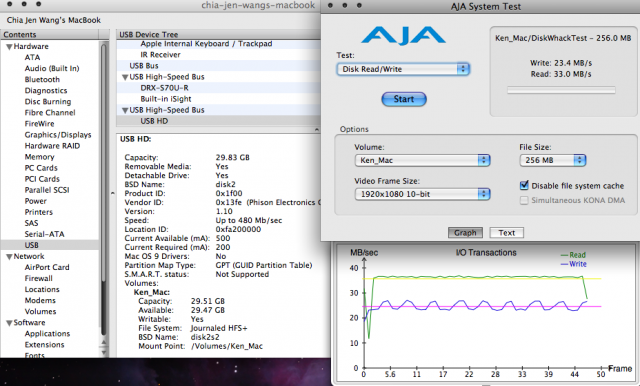Click sidebar scrollbar down arrow

(x=104, y=352)
